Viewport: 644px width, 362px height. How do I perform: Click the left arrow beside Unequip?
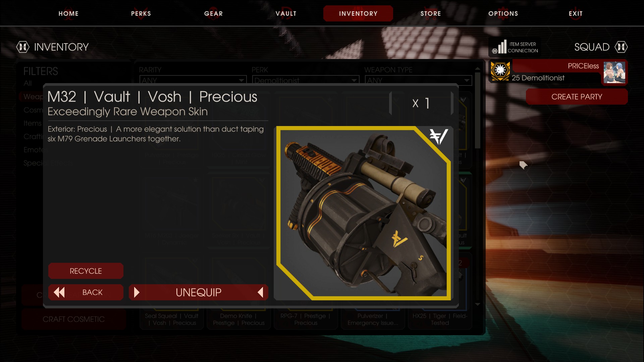coord(260,292)
